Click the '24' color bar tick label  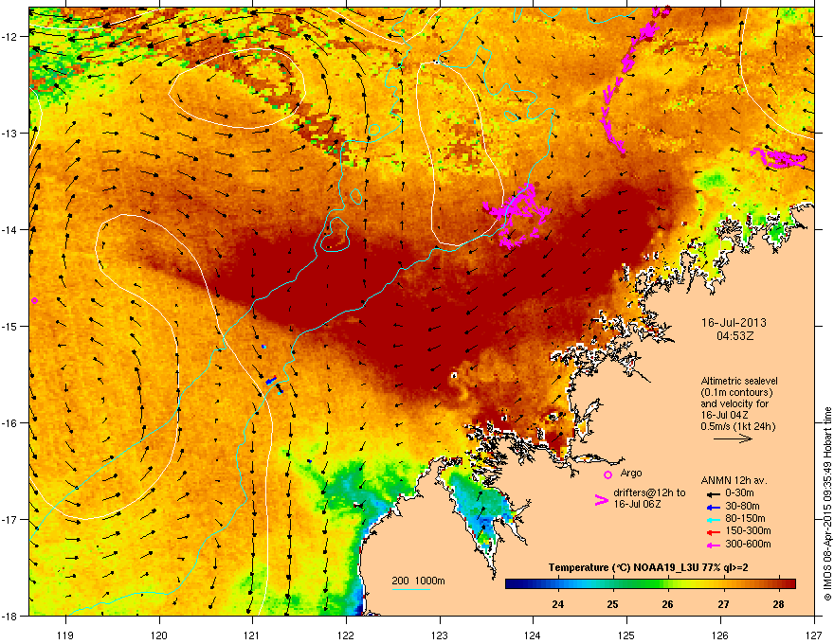click(558, 604)
